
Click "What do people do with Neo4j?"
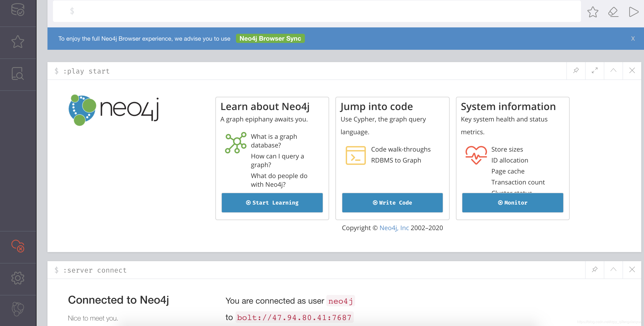point(279,180)
